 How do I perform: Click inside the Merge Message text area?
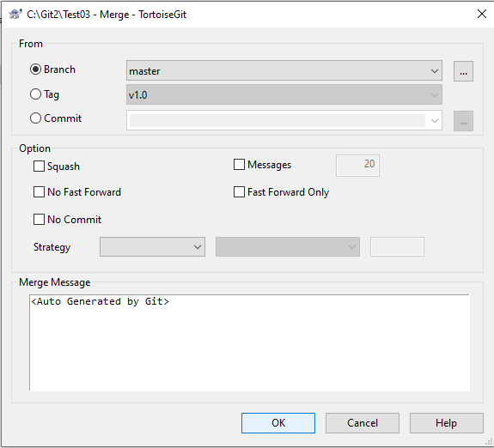pyautogui.click(x=249, y=342)
